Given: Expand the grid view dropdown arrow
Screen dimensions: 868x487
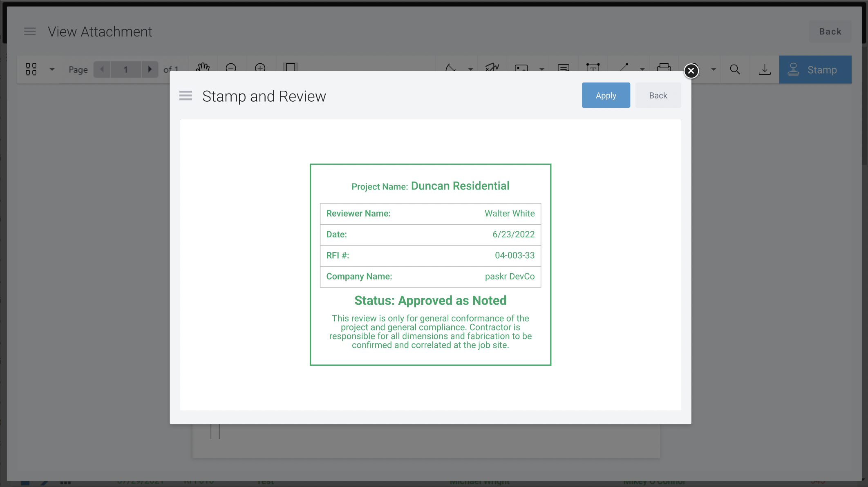Looking at the screenshot, I should point(52,69).
